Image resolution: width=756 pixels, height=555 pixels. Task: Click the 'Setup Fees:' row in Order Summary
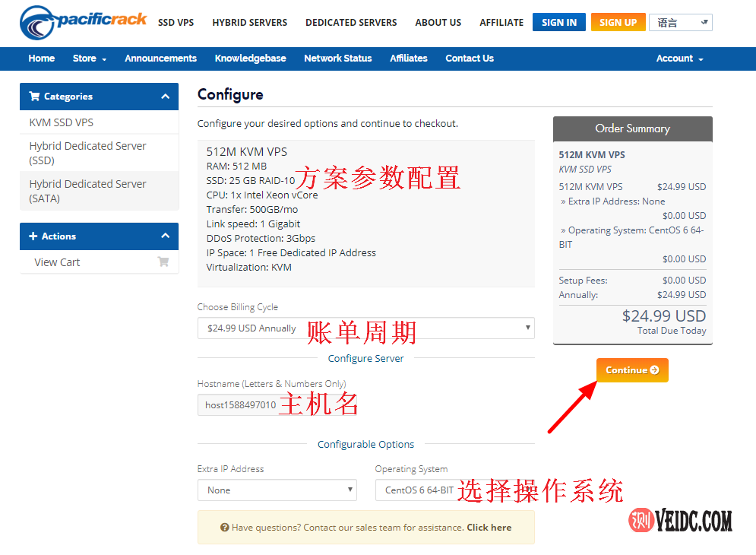(x=632, y=281)
